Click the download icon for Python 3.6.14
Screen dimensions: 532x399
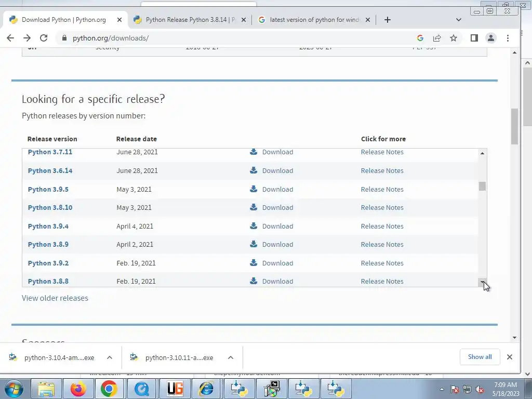click(254, 170)
